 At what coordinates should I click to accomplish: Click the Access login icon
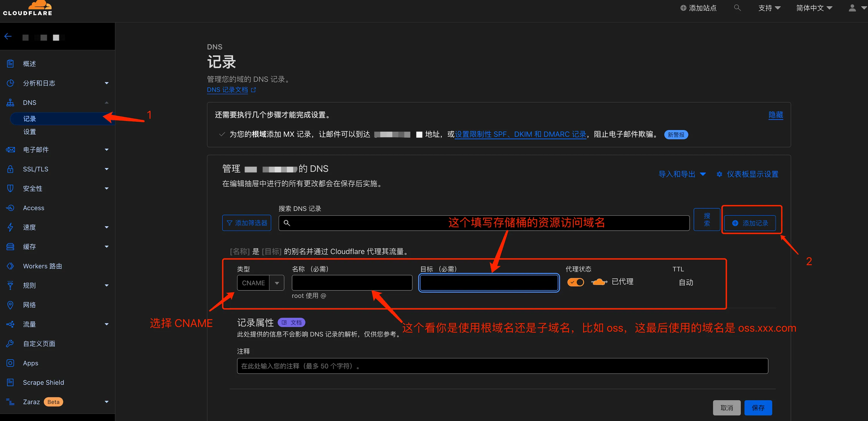[x=10, y=208]
